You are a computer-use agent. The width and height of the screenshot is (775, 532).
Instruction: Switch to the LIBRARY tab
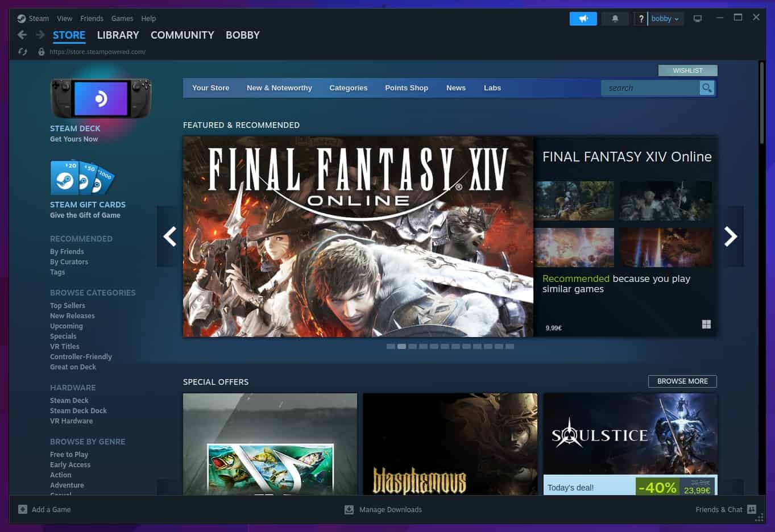pos(118,35)
